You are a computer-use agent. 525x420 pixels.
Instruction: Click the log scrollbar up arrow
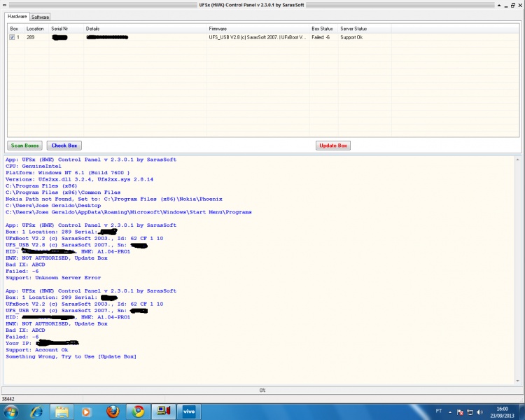[517, 160]
